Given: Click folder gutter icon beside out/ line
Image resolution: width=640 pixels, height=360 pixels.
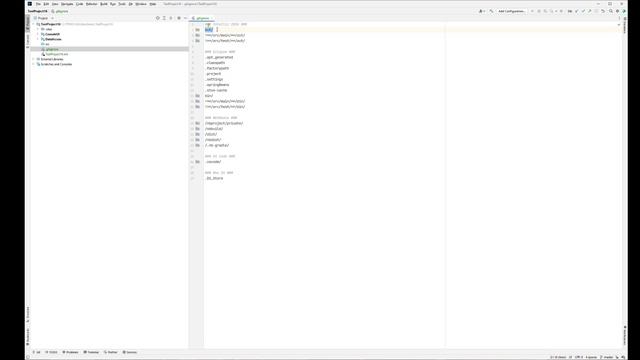Looking at the screenshot, I should pyautogui.click(x=198, y=30).
